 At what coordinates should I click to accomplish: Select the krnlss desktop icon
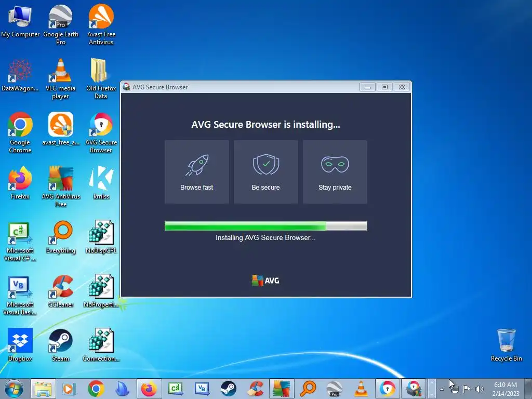coord(101,183)
